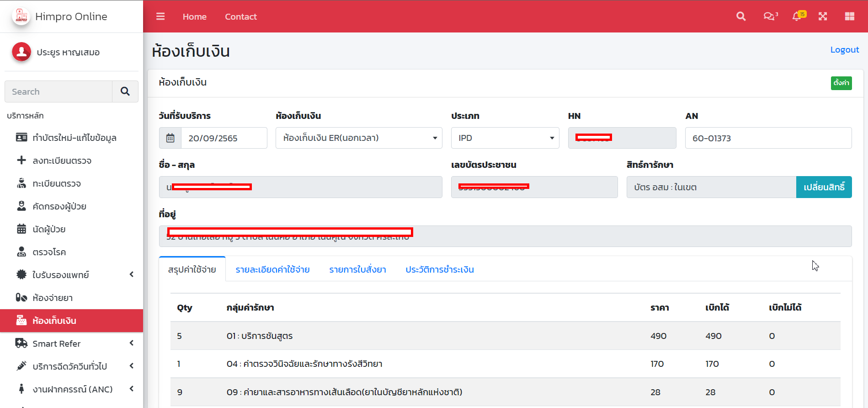Viewport: 868px width, 408px height.
Task: Click the user avatar for ประยูร หาญเสมอ
Action: click(x=21, y=52)
